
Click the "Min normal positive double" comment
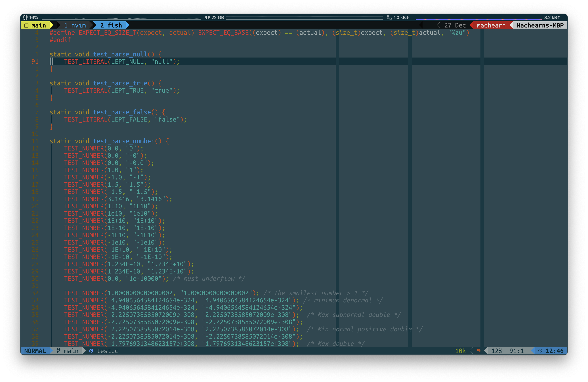pos(365,329)
